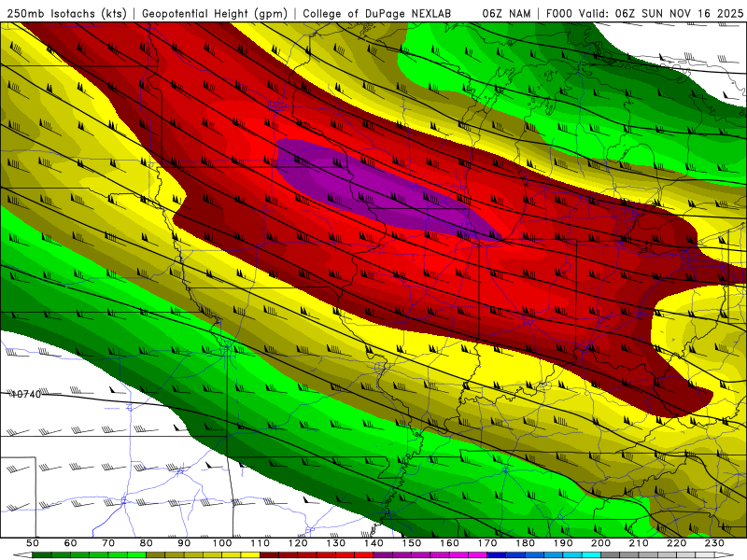Screen dimensions: 747x560
Task: Click the '110' label on color scale
Action: coord(260,543)
